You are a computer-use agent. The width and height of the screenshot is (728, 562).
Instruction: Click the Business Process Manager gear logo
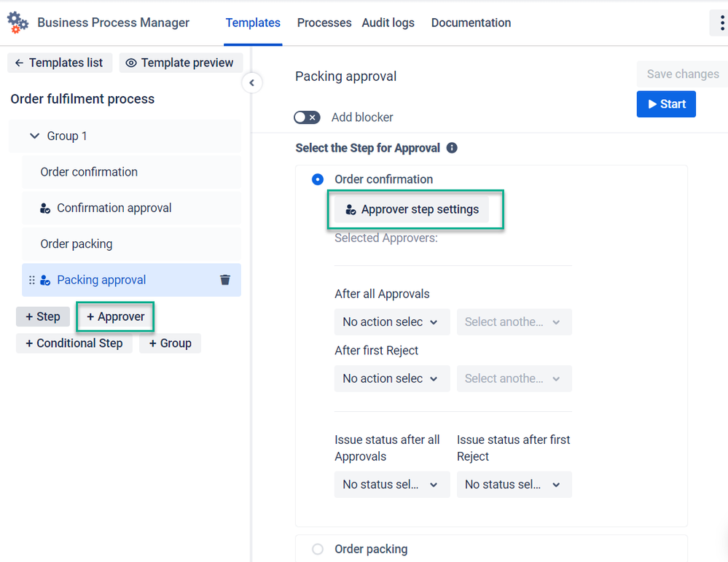[18, 23]
